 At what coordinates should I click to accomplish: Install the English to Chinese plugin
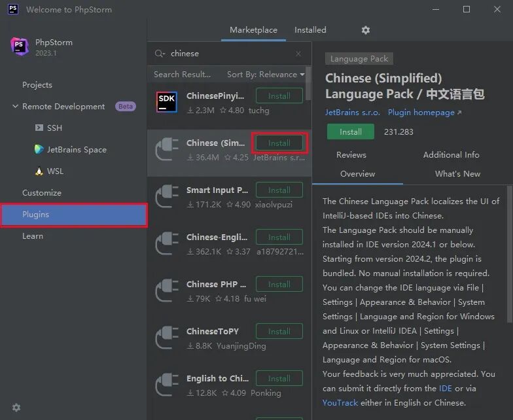(279, 378)
